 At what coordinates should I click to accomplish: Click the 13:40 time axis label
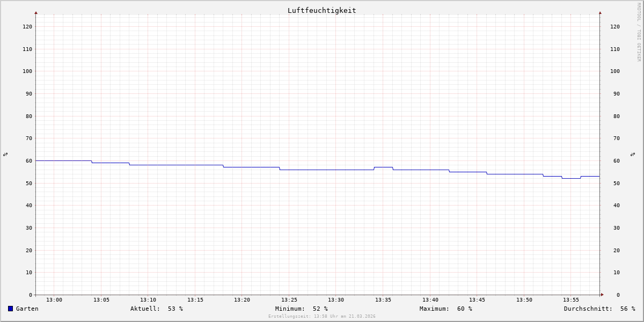pyautogui.click(x=430, y=300)
